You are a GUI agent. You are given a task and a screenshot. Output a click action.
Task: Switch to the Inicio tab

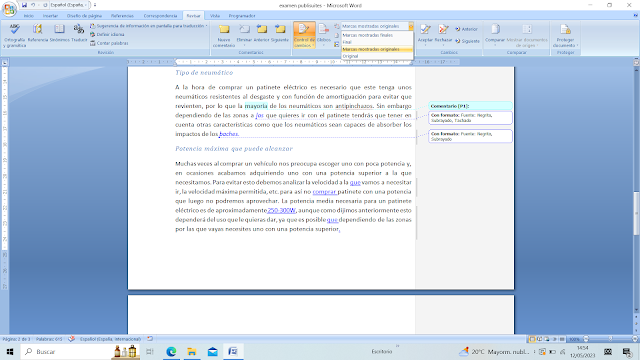pyautogui.click(x=29, y=16)
